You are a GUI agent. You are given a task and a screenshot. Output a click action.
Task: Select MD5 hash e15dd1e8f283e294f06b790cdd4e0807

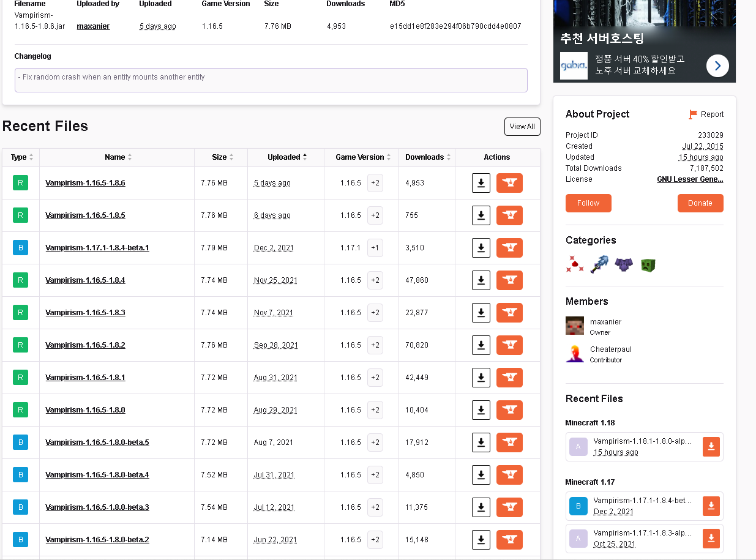[x=455, y=26]
